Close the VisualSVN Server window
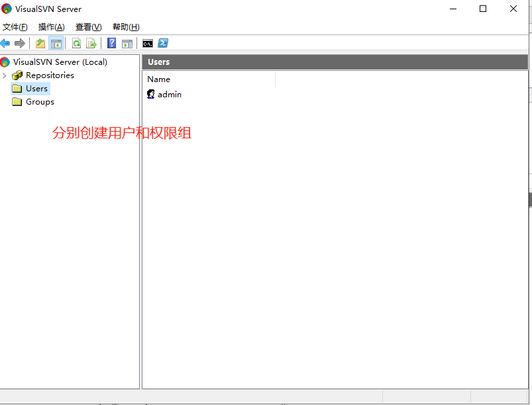The height and width of the screenshot is (405, 532). point(513,9)
